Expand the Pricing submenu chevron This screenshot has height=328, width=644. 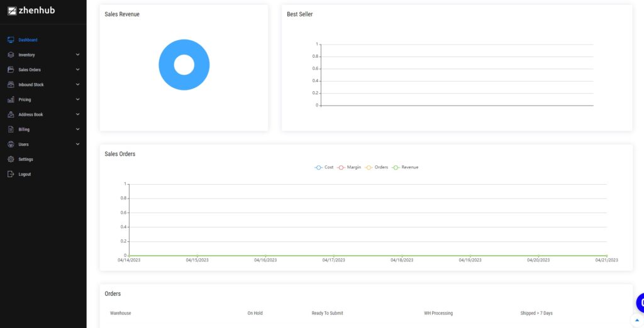click(x=77, y=99)
